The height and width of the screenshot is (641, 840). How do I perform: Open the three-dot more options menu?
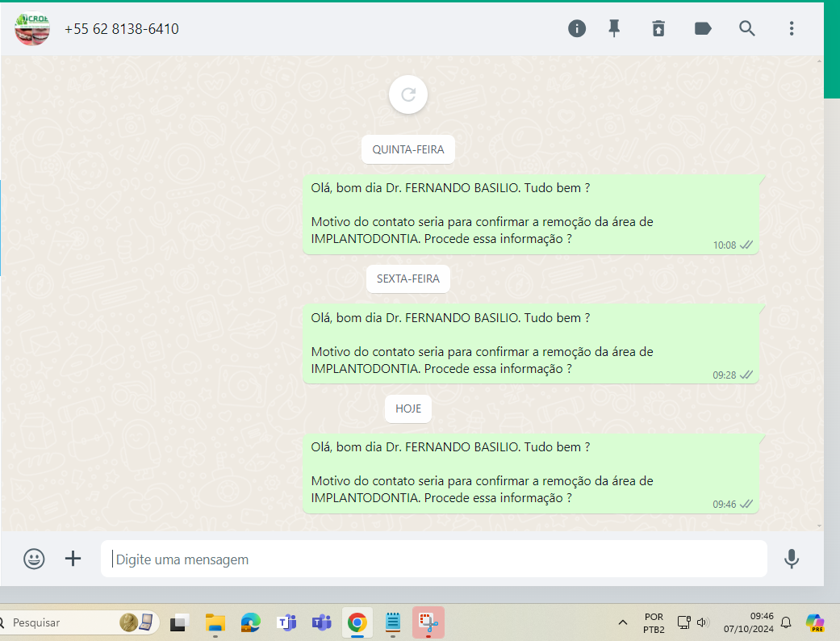coord(792,29)
